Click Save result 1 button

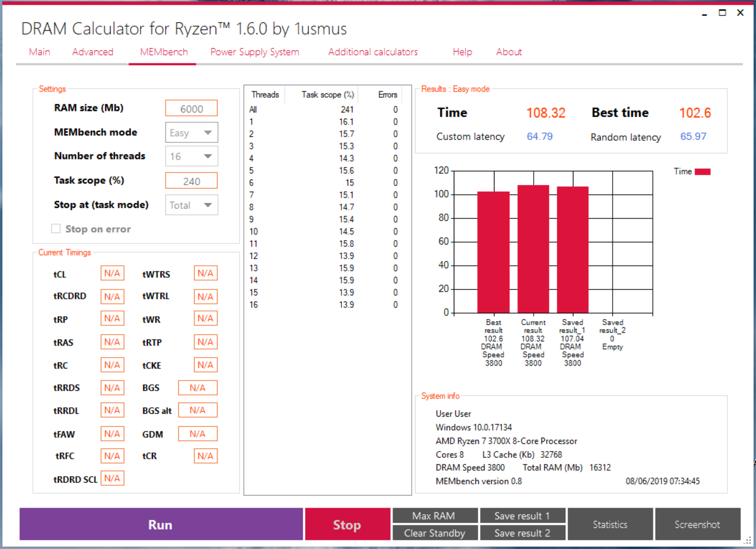click(x=523, y=516)
